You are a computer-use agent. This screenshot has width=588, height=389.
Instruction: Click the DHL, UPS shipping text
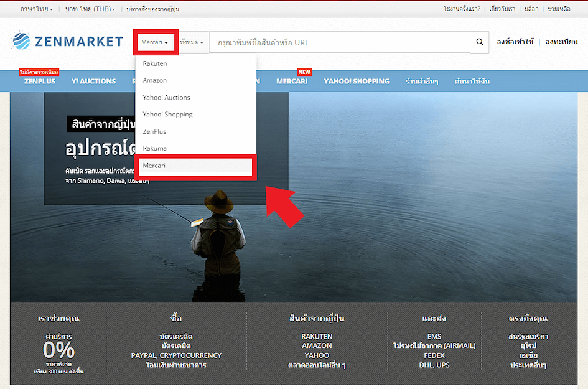[434, 365]
